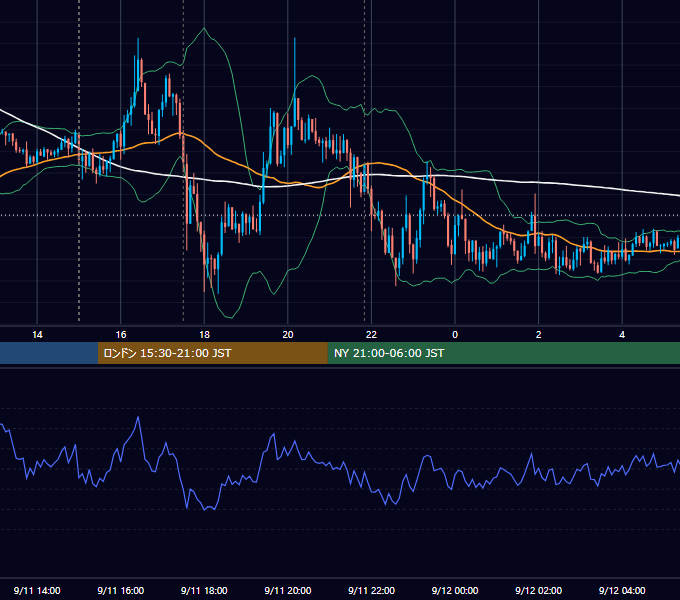680x600 pixels.
Task: Click the 9/11 18:00 time label
Action: [204, 590]
